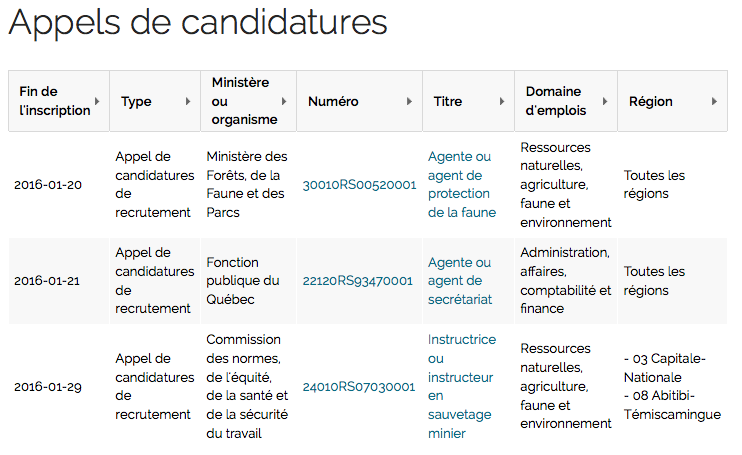Open Agente ou agent de protection de la faune
The height and width of the screenshot is (455, 742).
(461, 185)
